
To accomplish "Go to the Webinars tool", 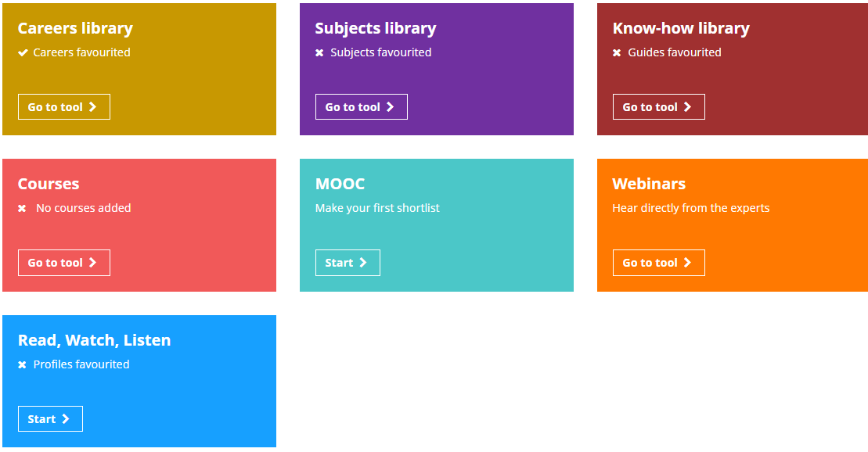I will (x=659, y=263).
